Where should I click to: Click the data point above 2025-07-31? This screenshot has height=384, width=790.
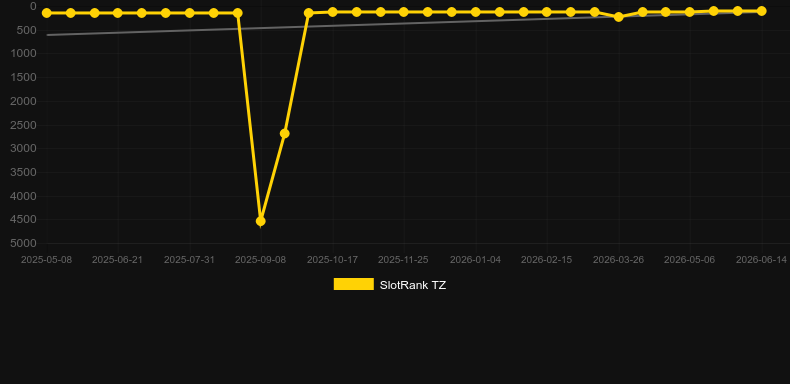pos(189,13)
